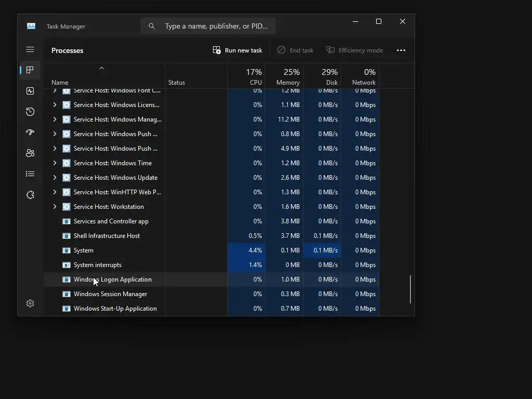This screenshot has width=532, height=399.
Task: Open the Startup apps sidebar icon
Action: click(30, 132)
